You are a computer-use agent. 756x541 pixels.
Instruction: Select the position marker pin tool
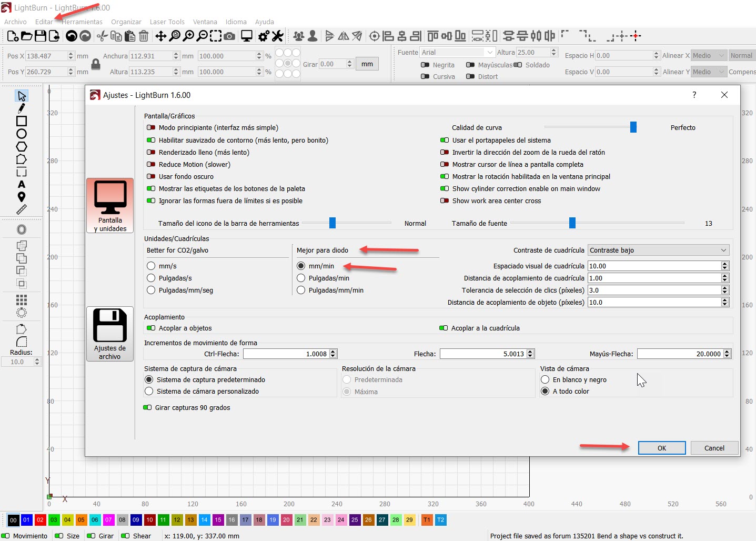22,197
